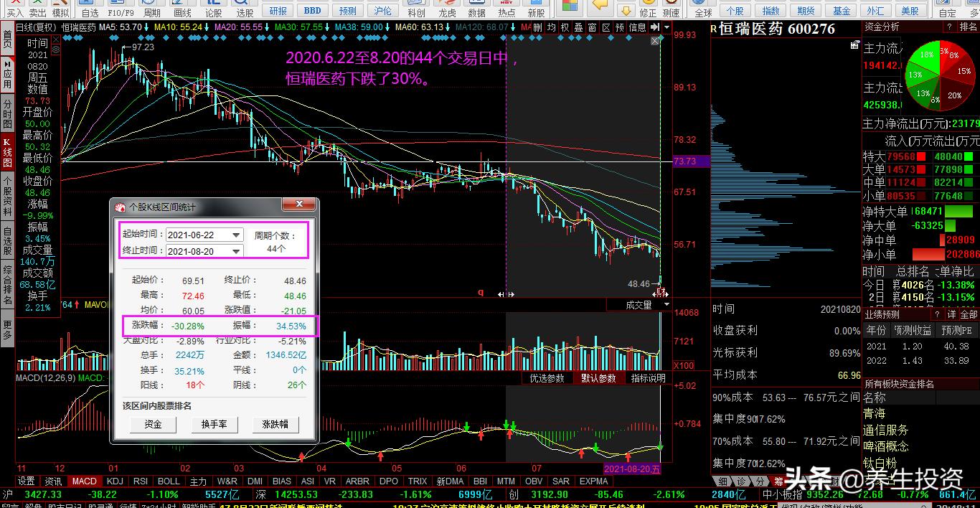Open the 选股 stock picker icon
The width and height of the screenshot is (980, 508).
click(x=245, y=9)
